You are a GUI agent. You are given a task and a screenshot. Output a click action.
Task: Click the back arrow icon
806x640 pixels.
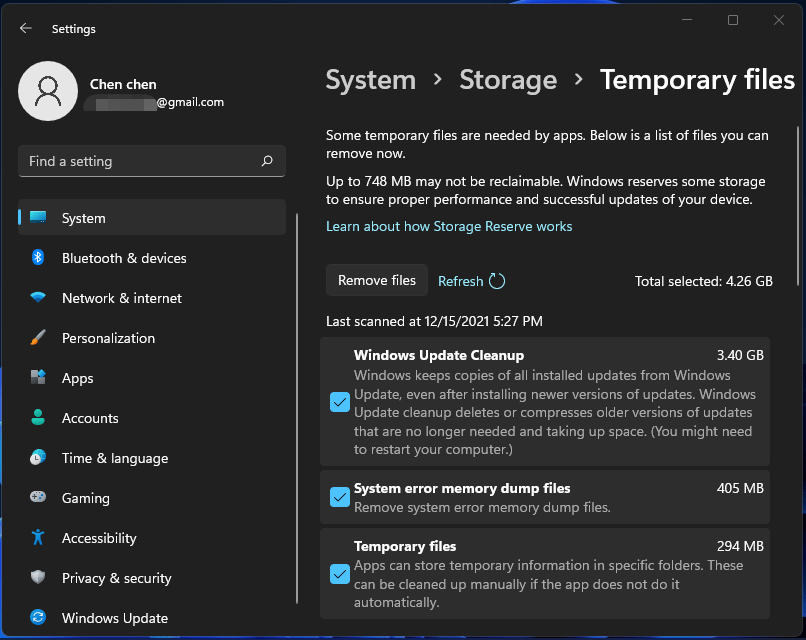coord(26,28)
